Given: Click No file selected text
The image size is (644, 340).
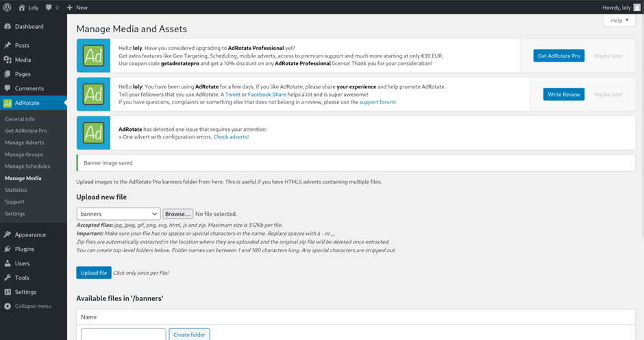Looking at the screenshot, I should 216,214.
